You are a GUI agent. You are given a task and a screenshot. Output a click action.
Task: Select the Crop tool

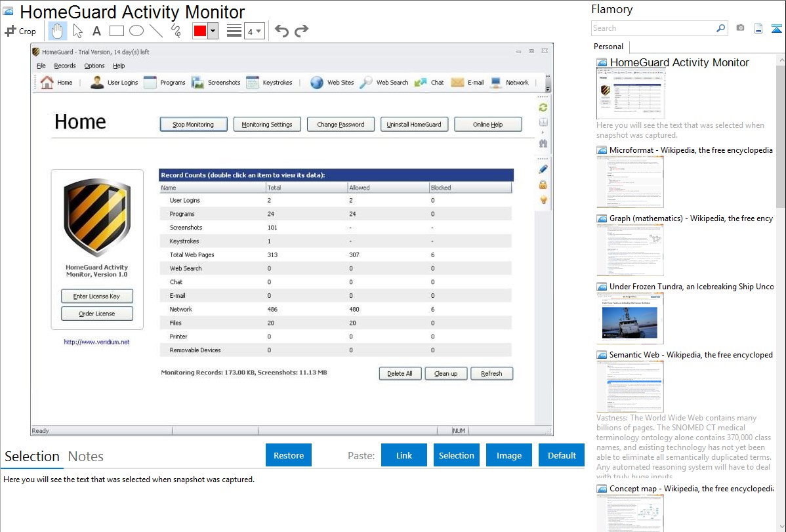20,31
